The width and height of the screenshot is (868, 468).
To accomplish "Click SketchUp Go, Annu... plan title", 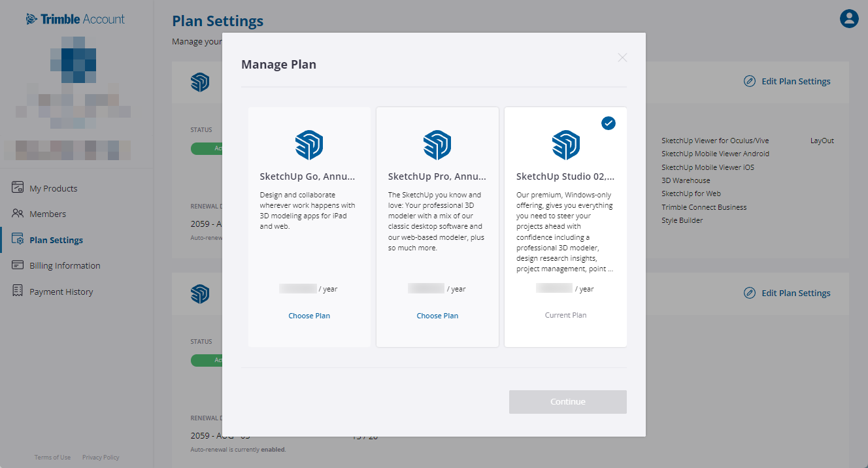I will click(307, 176).
